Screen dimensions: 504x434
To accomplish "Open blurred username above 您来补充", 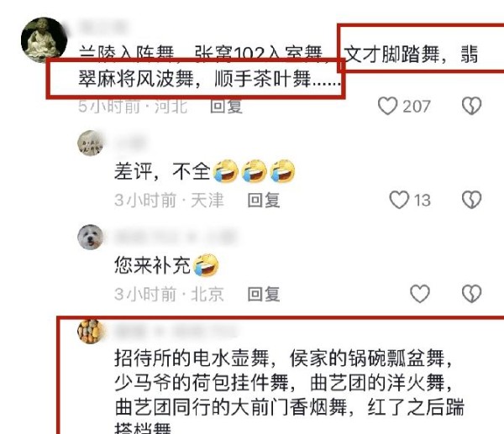I will tap(176, 237).
